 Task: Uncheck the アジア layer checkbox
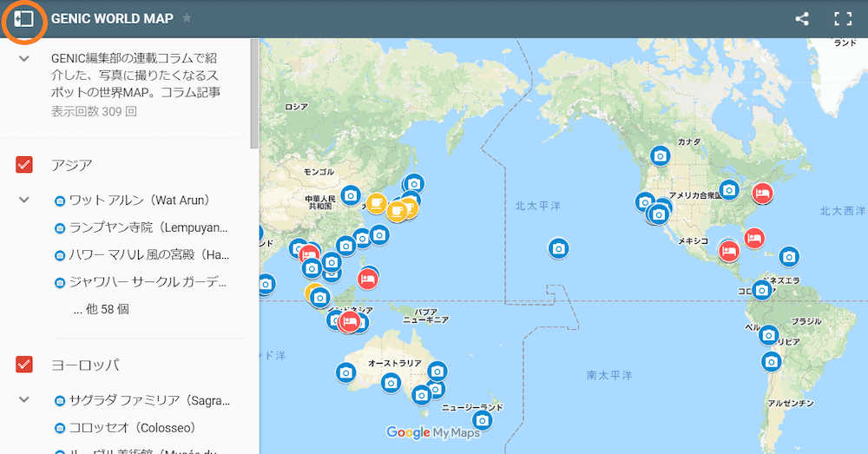tap(24, 165)
